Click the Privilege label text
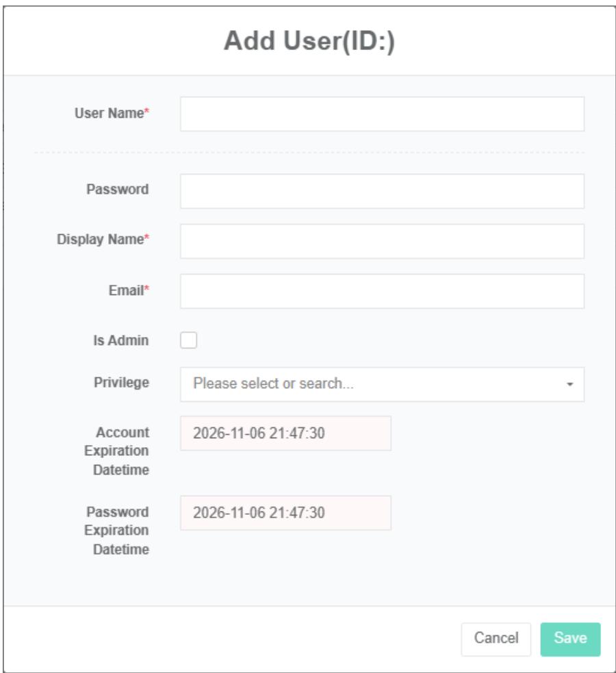This screenshot has height=673, width=616. click(121, 383)
